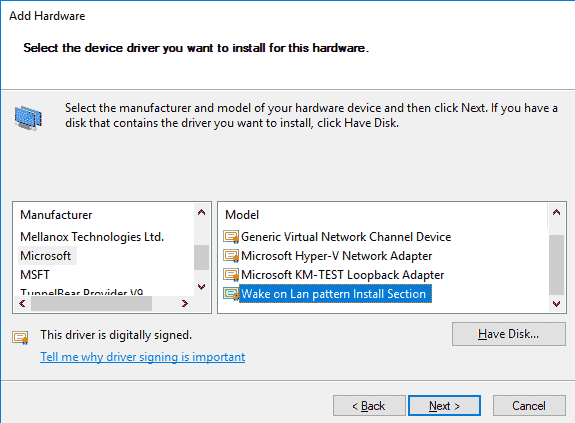Click the certificate icon beside KM-TEST Loopback Adapter
This screenshot has width=575, height=423.
pos(231,275)
